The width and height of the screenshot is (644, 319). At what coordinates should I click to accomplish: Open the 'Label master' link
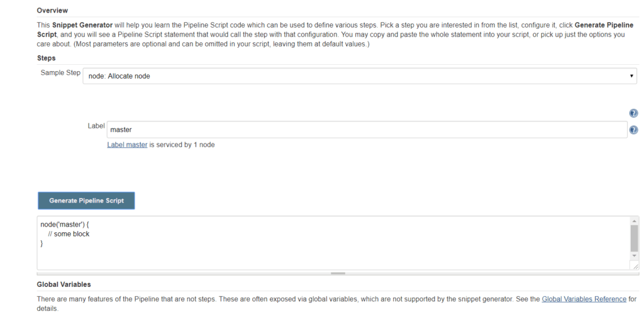[x=127, y=145]
